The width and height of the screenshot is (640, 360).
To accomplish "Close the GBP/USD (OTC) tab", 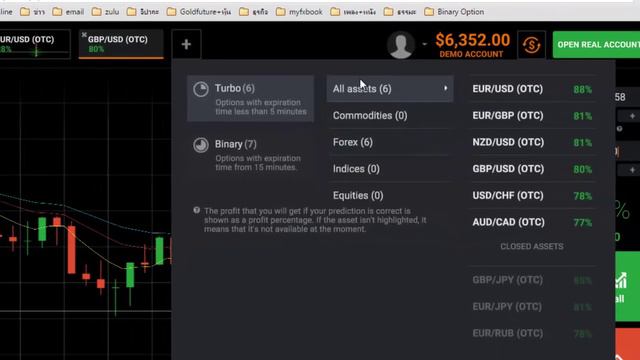I will (x=84, y=35).
